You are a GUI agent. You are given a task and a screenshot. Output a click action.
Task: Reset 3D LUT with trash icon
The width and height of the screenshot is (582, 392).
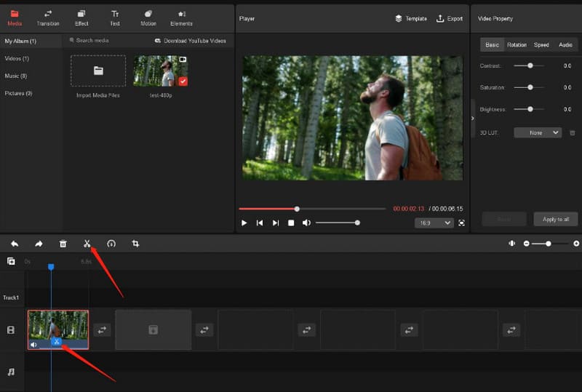click(x=572, y=133)
